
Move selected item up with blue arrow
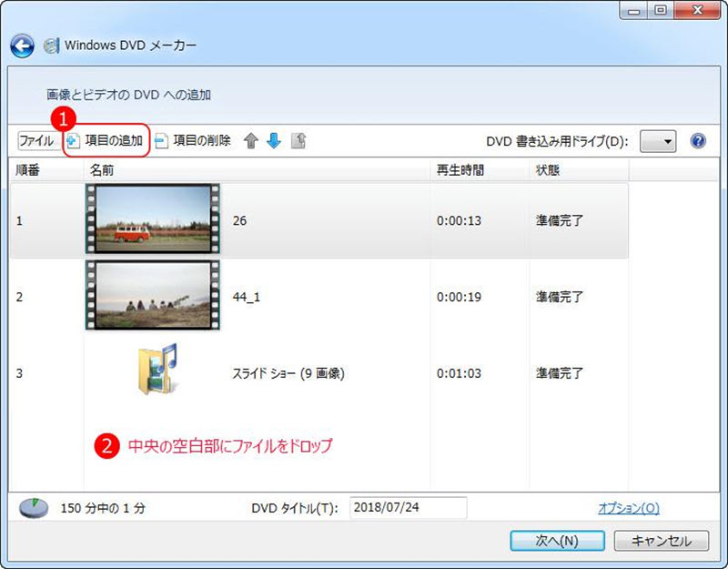click(252, 141)
